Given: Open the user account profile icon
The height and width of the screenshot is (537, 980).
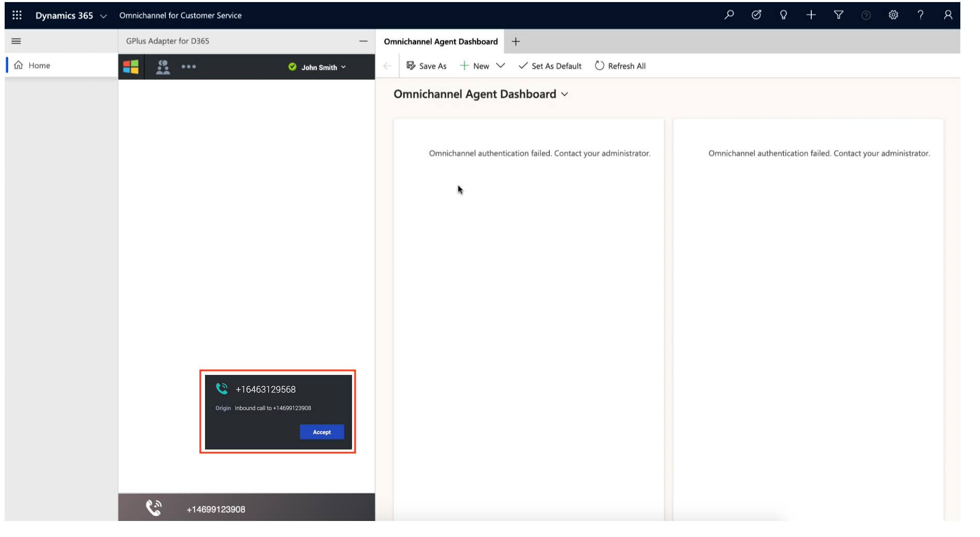Looking at the screenshot, I should coord(948,15).
